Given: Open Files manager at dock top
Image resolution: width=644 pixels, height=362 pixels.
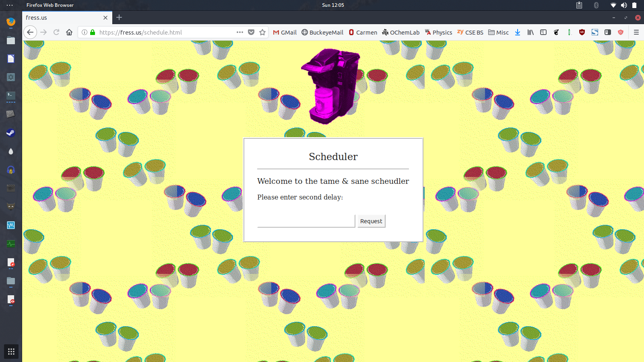Looking at the screenshot, I should (11, 40).
